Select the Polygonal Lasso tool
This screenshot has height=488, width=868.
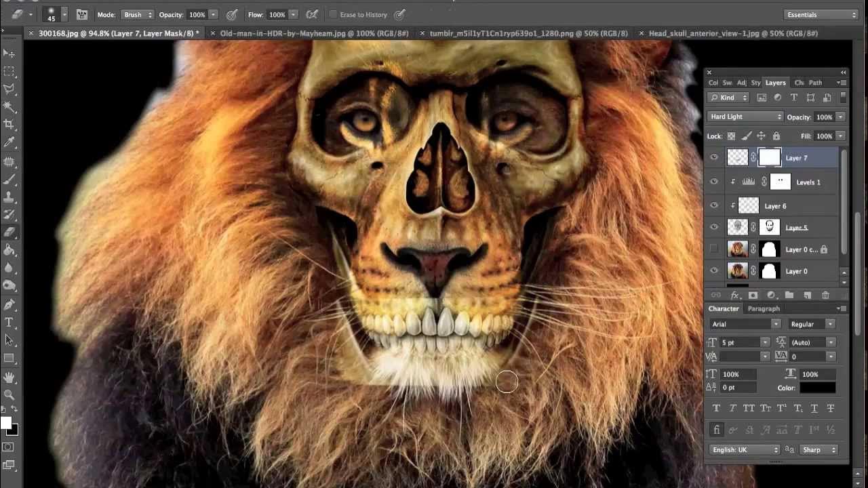9,89
